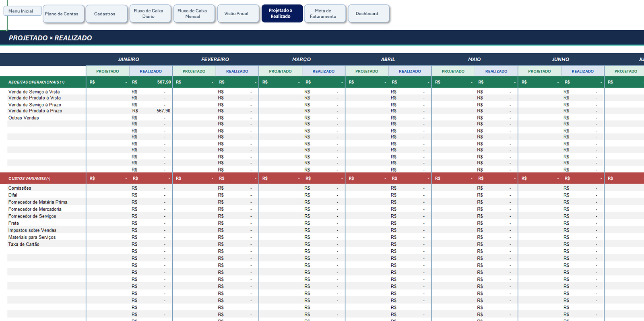
Task: Click the FEVEREIRO month header
Action: tap(215, 59)
